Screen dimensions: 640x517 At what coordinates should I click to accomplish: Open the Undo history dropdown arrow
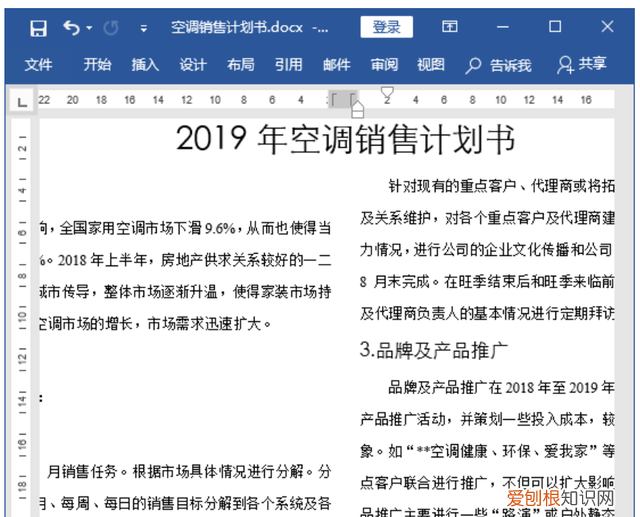[x=89, y=28]
